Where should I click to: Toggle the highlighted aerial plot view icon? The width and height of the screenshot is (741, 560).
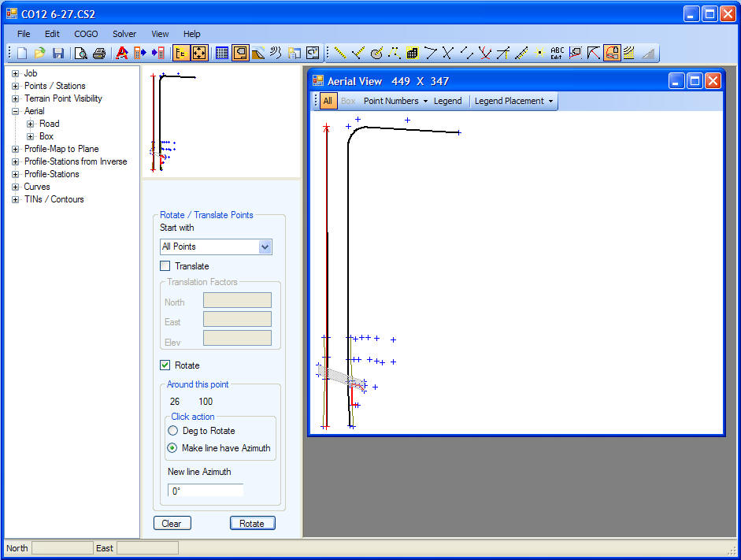click(x=240, y=53)
